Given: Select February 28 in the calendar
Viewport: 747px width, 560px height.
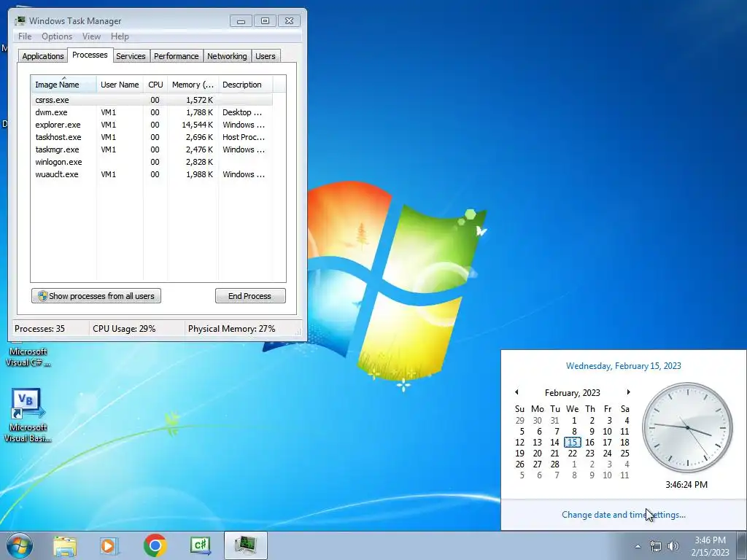Looking at the screenshot, I should click(554, 464).
